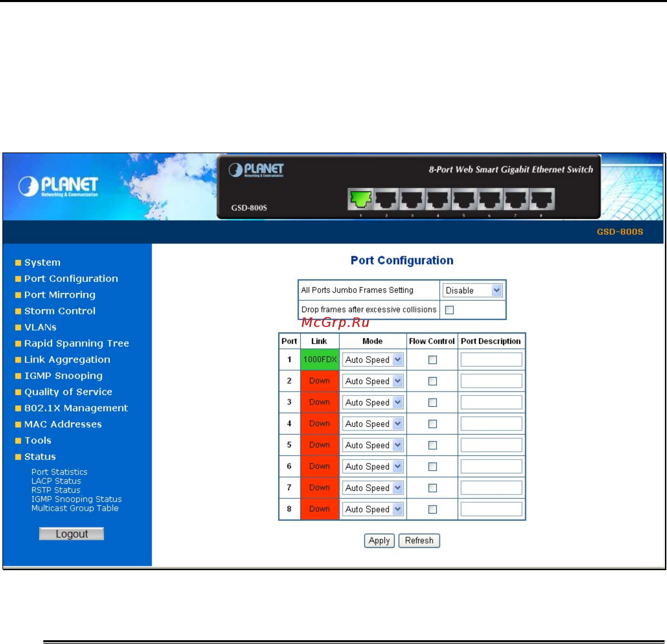Click the PLANET logo on switch panel
Screen dimensions: 667x644
256,170
